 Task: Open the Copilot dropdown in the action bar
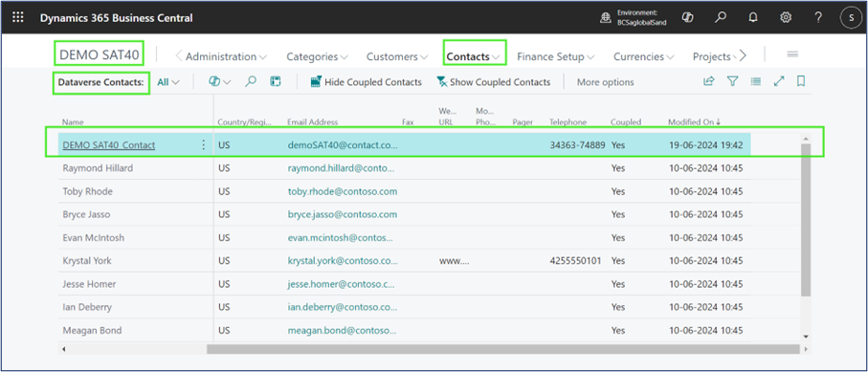(x=219, y=82)
